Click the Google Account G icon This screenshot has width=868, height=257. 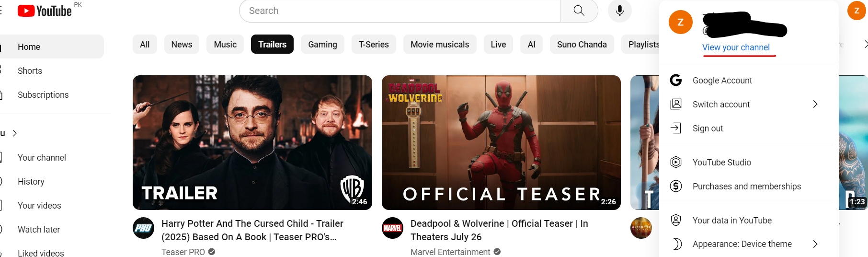click(x=676, y=80)
